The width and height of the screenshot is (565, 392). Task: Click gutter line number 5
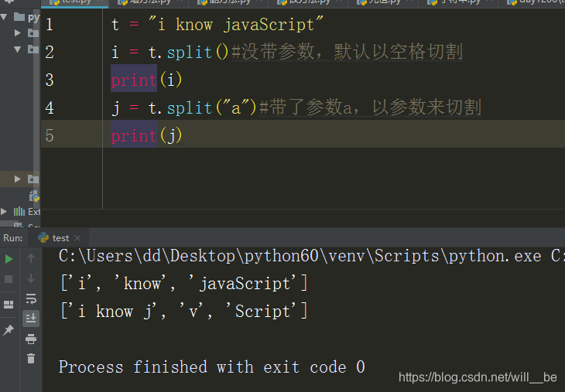[x=50, y=136]
